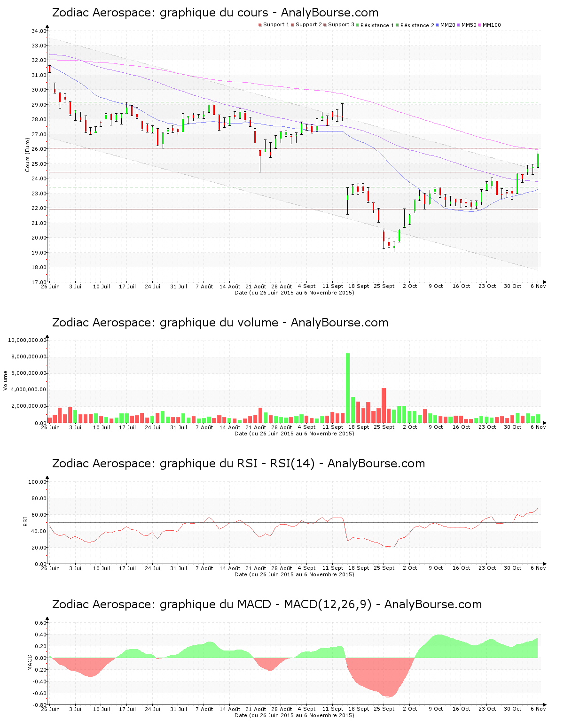
Task: Select the 'Support 1' legend label
Action: click(x=276, y=25)
